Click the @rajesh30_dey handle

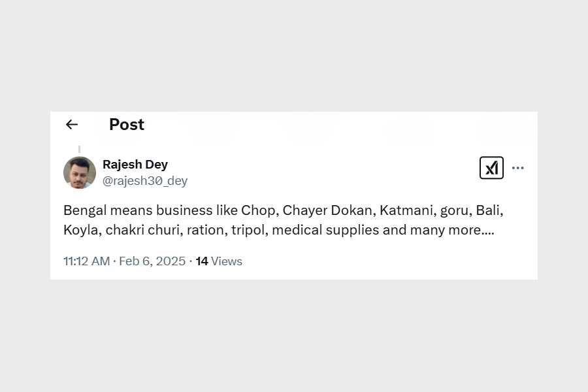[145, 181]
